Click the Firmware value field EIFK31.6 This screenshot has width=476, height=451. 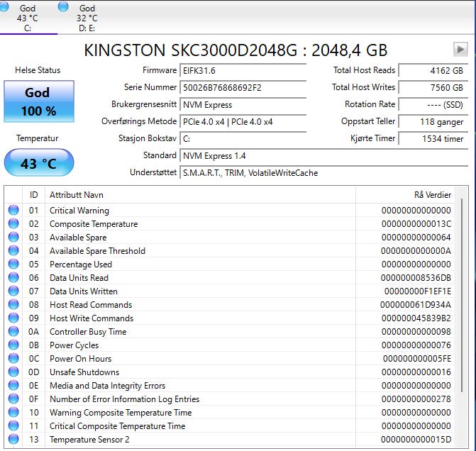[243, 71]
